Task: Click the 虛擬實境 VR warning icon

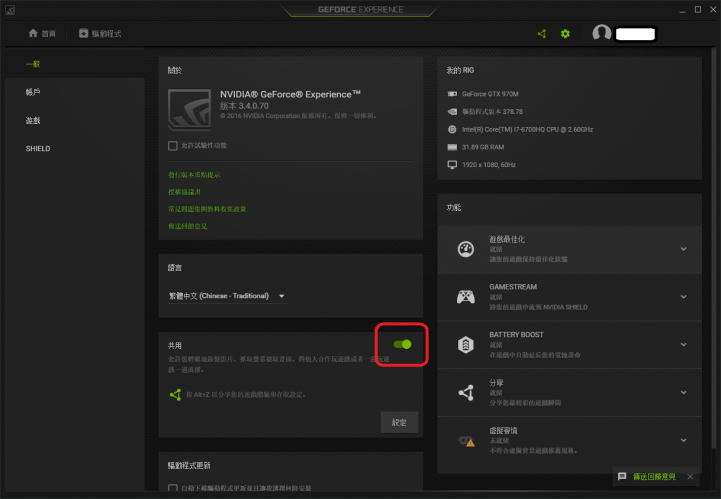Action: 467,441
